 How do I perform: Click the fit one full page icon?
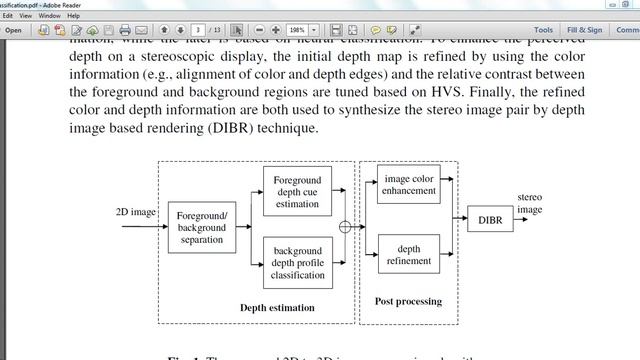click(353, 30)
